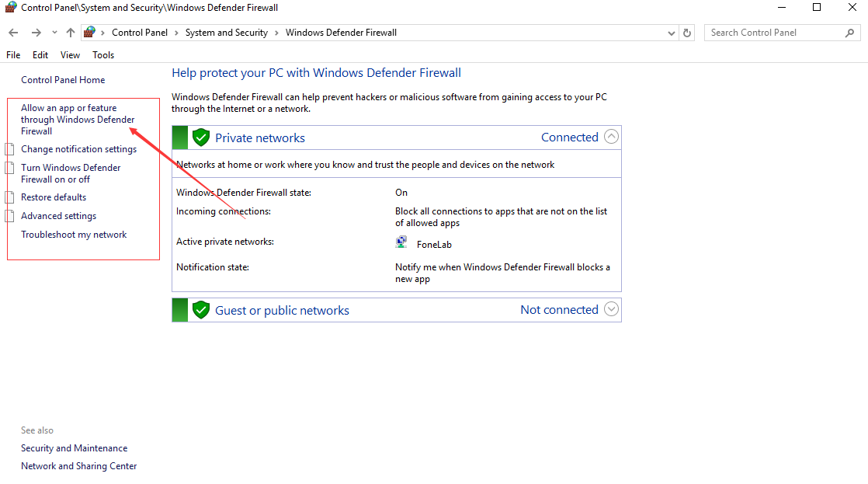Open Security and Maintenance
This screenshot has width=868, height=484.
75,448
